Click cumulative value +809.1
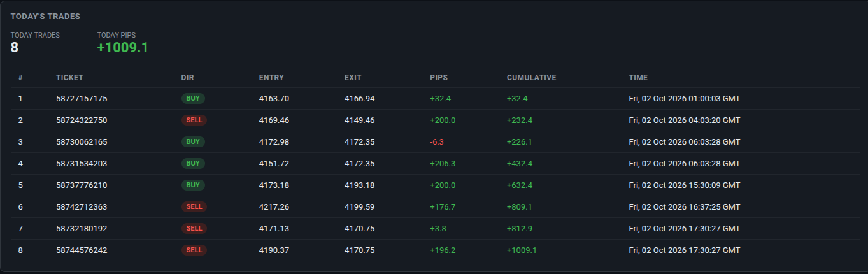Screen dimensions: 868x274 (520, 207)
